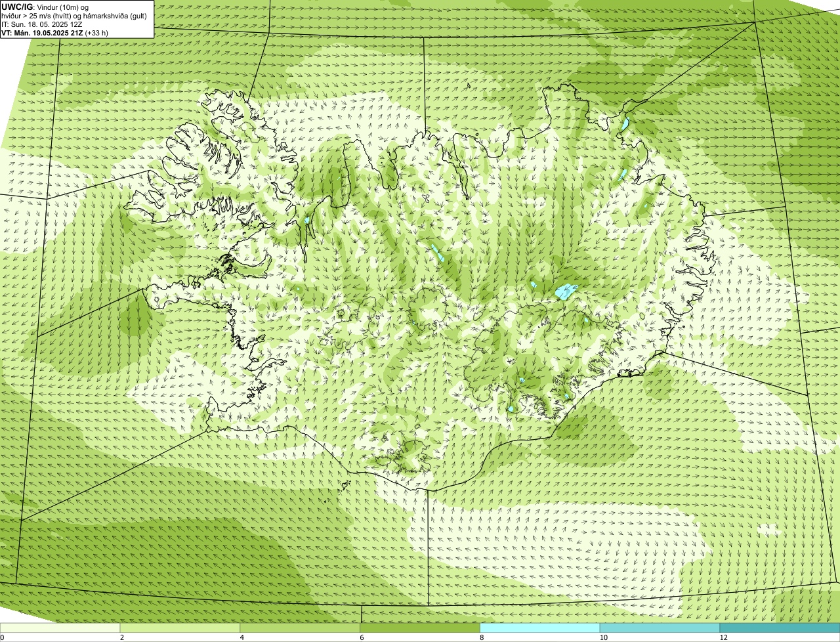Click the 8–10 m/s light cyan legend segment
Image resolution: width=840 pixels, height=642 pixels.
point(540,628)
